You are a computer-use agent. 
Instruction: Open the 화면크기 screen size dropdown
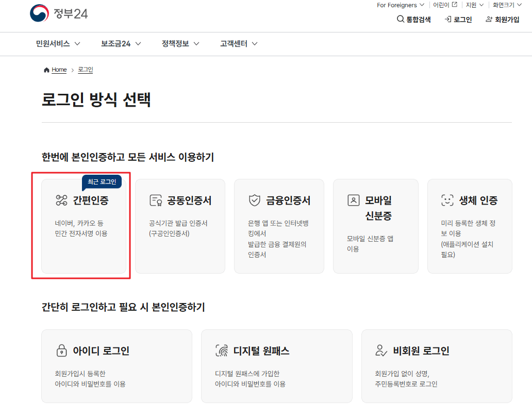coord(506,5)
